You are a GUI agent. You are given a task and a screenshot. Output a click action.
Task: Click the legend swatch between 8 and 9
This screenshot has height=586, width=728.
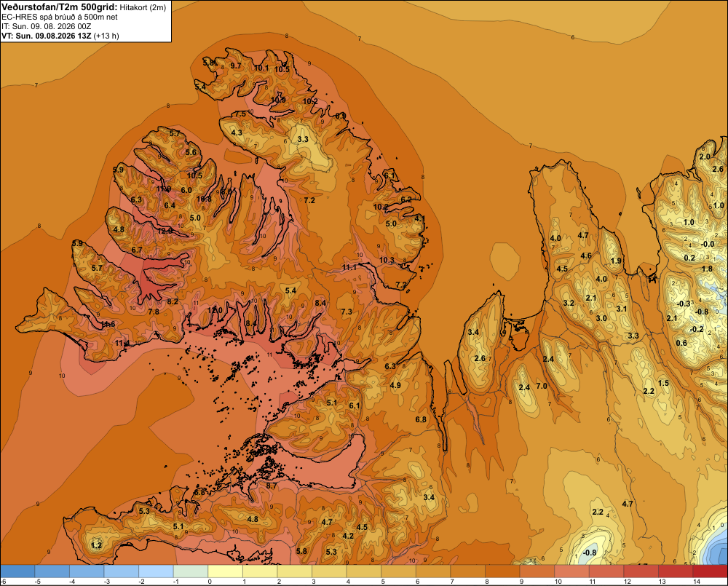pos(502,571)
